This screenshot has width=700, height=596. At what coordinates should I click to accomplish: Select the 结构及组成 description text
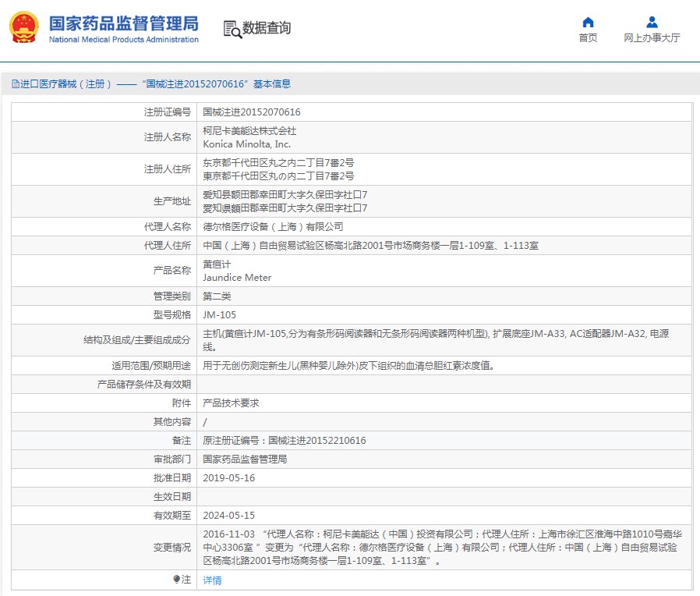(436, 340)
